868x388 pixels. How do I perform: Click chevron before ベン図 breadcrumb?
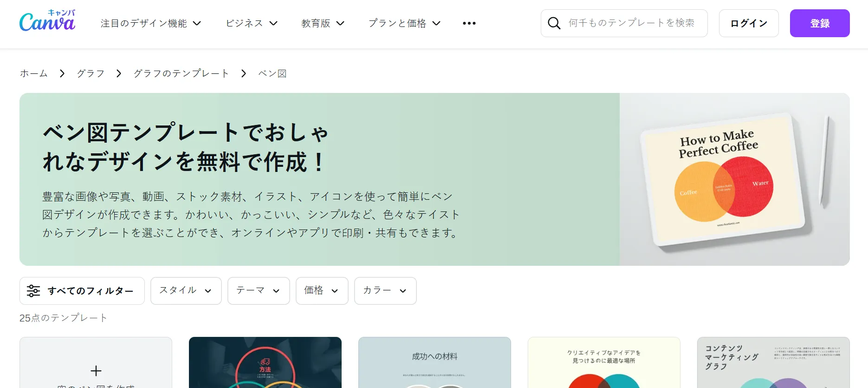click(244, 73)
